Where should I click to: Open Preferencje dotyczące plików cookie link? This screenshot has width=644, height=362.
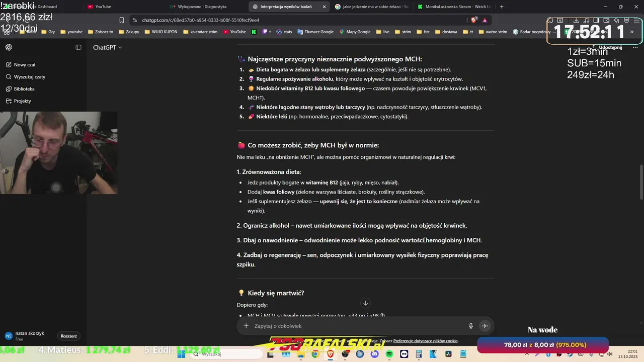426,341
